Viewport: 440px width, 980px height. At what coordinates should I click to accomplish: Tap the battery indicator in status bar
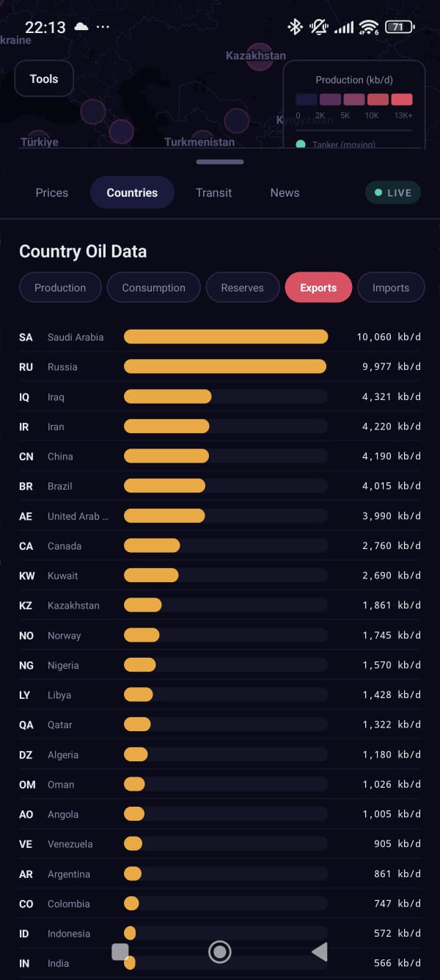coord(399,27)
